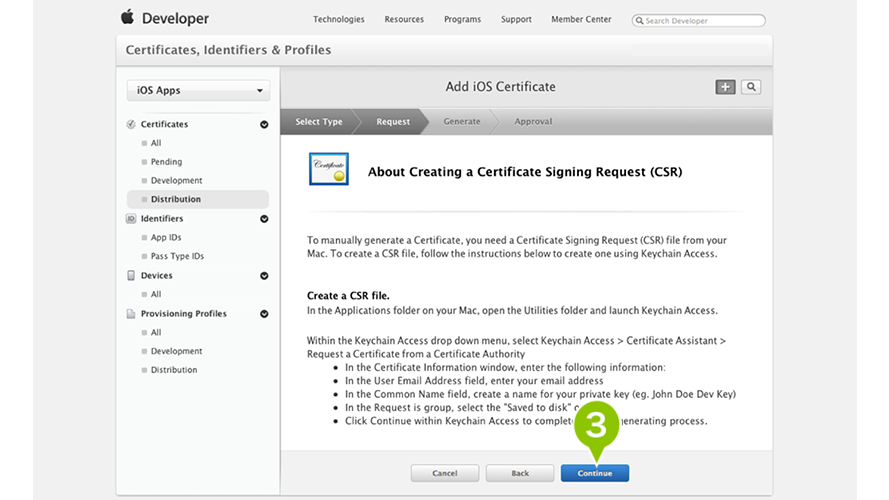Collapse the Certificates section arrow
Viewport: 889px width, 500px height.
click(264, 125)
